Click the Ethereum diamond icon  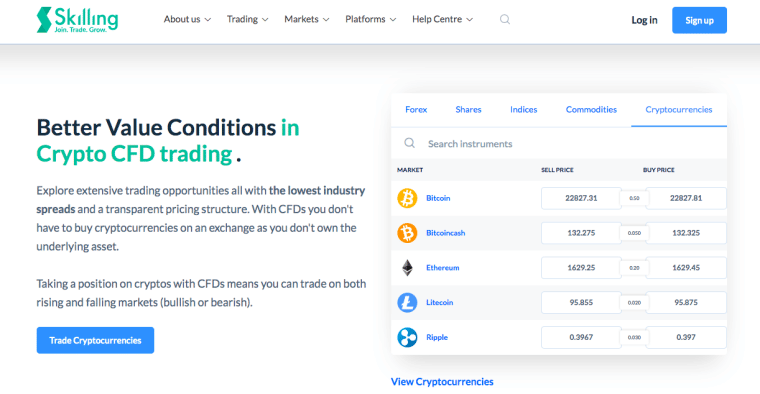407,268
